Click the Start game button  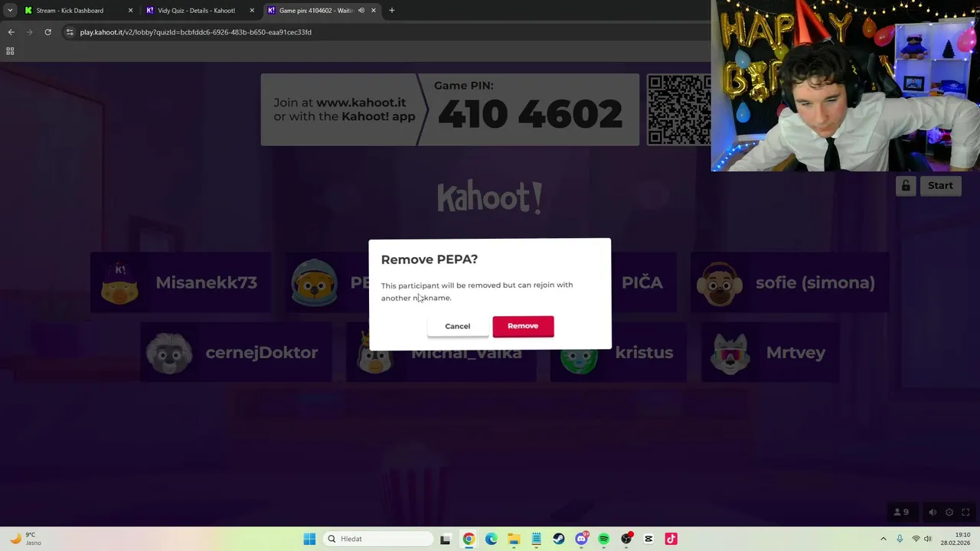(940, 185)
